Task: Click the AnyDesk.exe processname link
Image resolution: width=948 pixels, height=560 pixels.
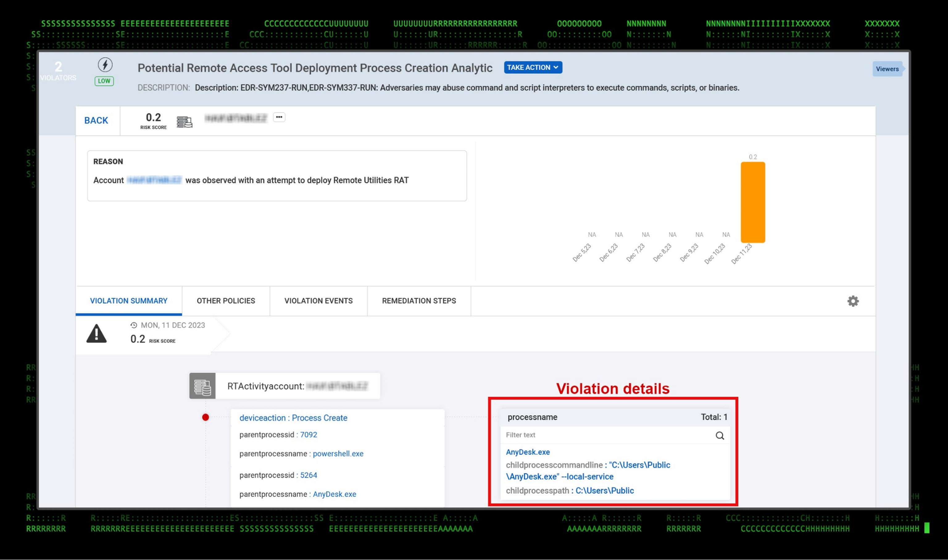Action: click(x=527, y=452)
